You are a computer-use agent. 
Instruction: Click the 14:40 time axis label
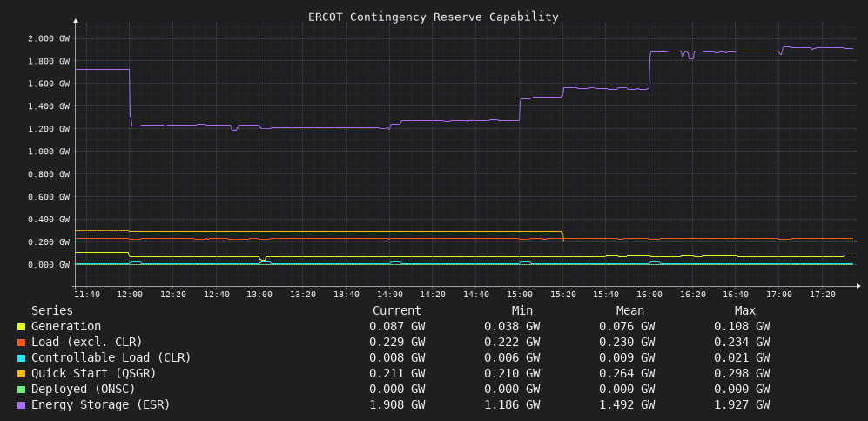pos(476,294)
